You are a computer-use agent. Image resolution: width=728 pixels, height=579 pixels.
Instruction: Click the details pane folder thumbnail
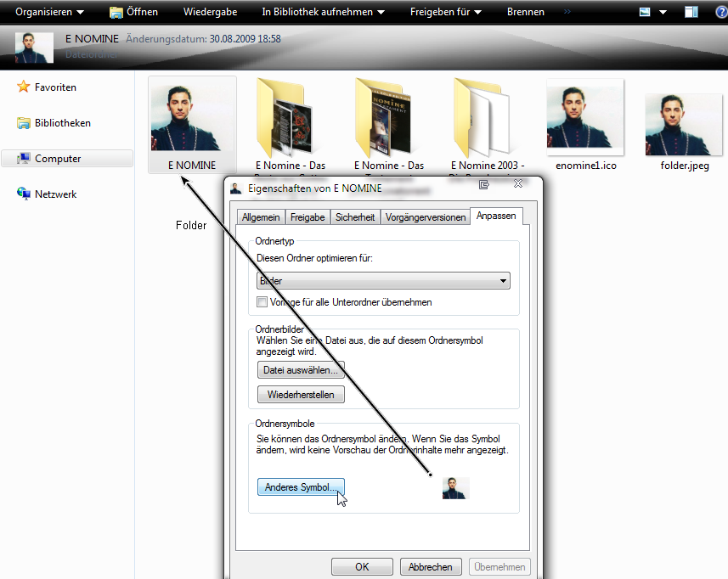tap(34, 48)
